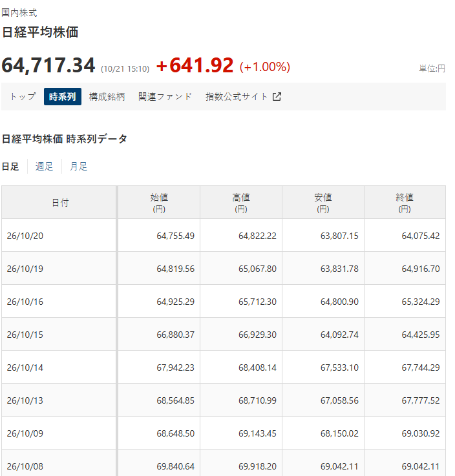Screen dimensions: 455x476
Task: Click the low value 64,800.90
Action: (x=339, y=302)
